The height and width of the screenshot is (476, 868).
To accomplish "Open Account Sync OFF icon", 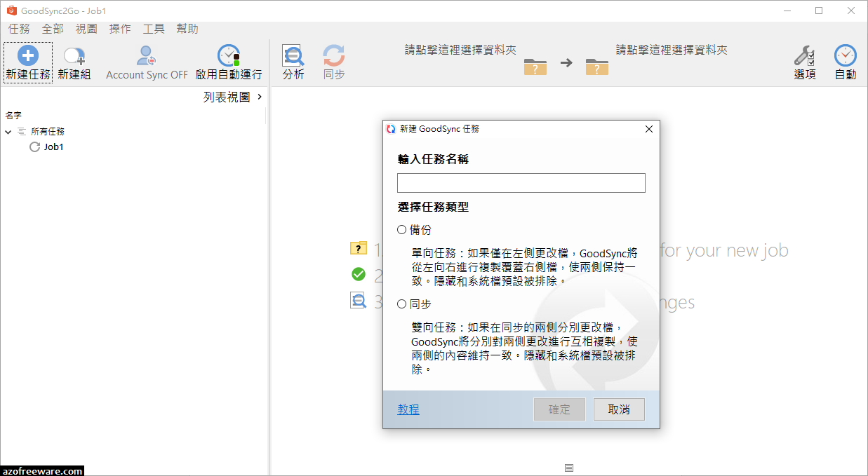I will [147, 56].
